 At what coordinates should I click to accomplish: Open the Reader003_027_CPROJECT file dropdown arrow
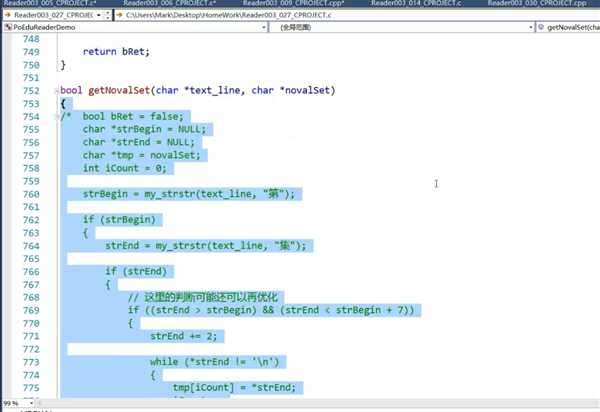pos(99,15)
